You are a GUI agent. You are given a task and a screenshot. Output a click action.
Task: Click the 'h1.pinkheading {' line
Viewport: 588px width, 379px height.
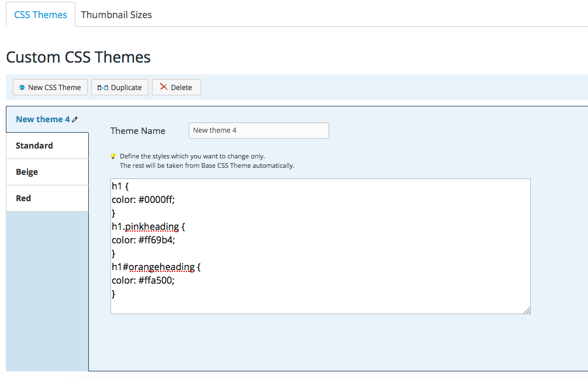tap(148, 227)
